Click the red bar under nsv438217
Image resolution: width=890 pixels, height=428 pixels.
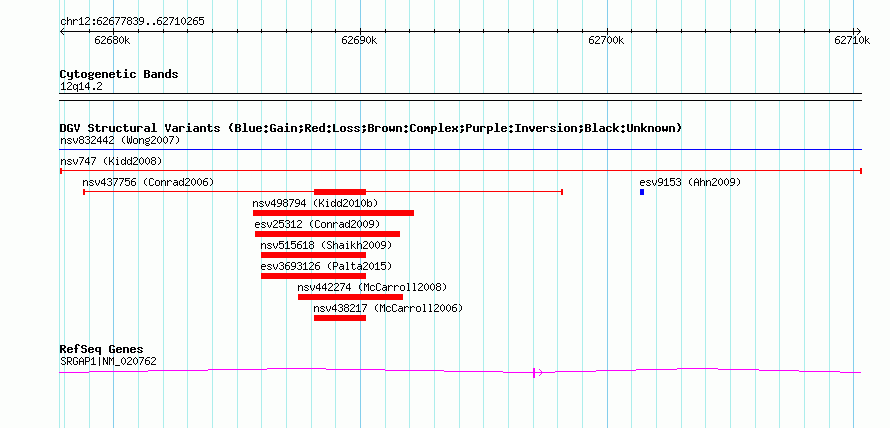tap(340, 318)
